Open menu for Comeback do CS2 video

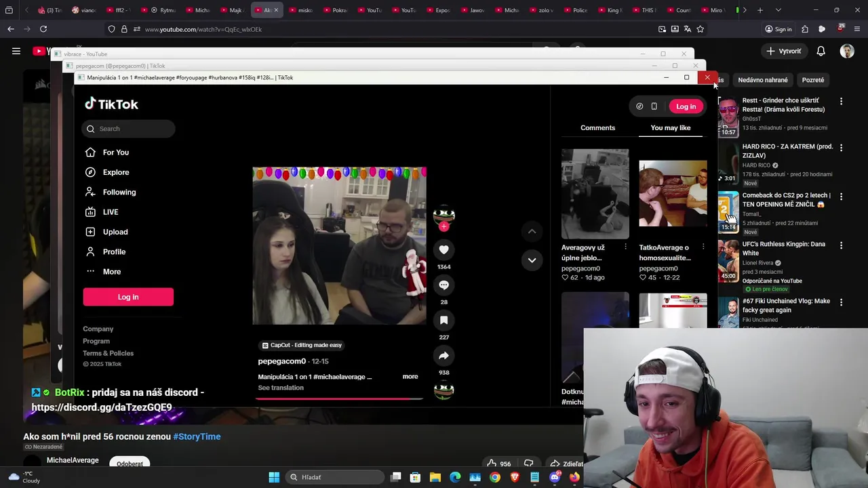click(841, 196)
